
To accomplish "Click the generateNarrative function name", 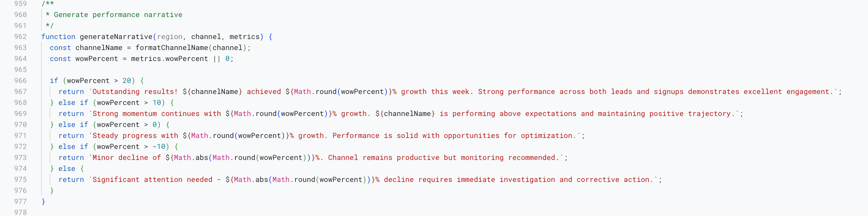I will [x=116, y=37].
